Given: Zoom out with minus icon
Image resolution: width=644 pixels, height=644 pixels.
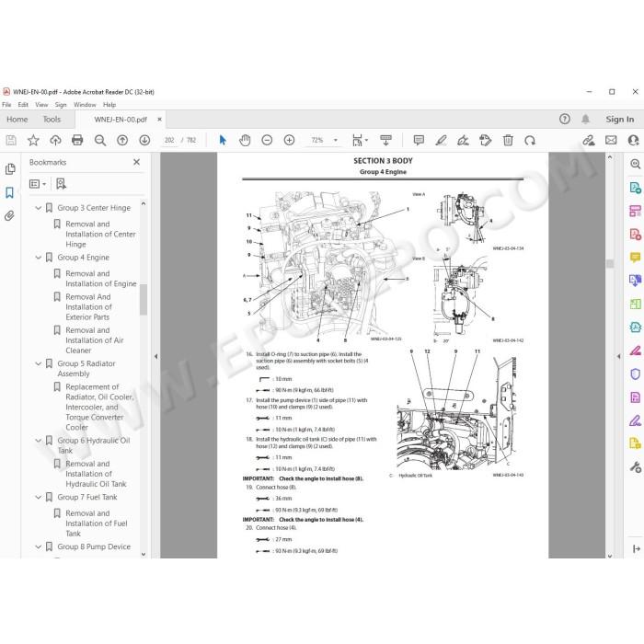Looking at the screenshot, I should pos(267,141).
